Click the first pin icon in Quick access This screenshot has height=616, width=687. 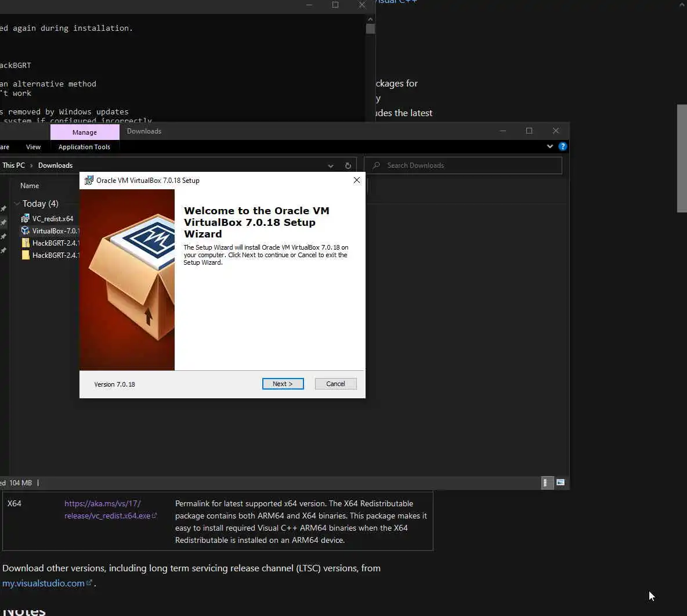point(3,208)
